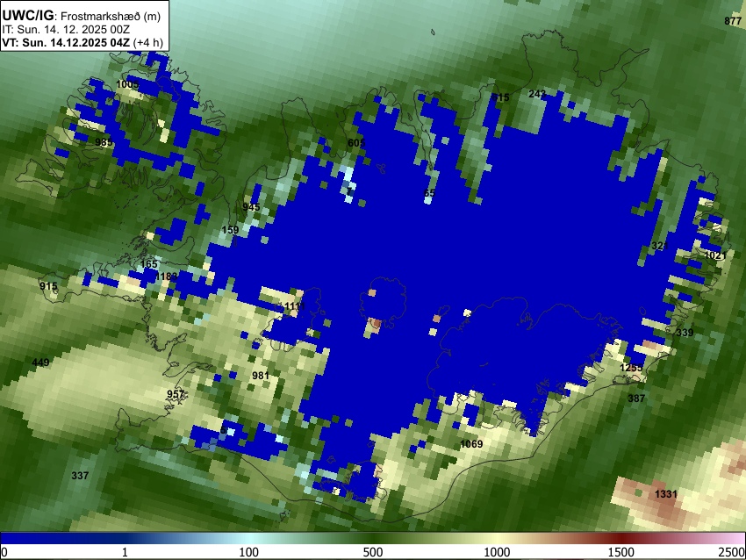This screenshot has height=560, width=746.
Task: Click the '165' height label
Action: pyautogui.click(x=149, y=264)
